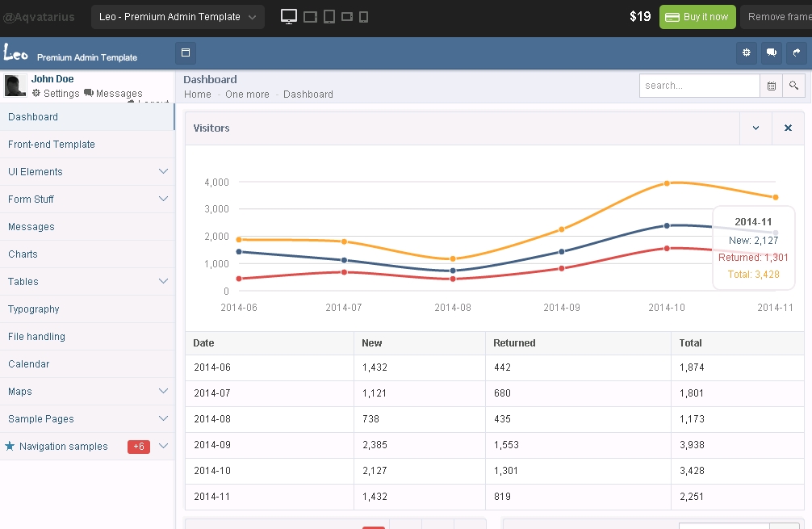Focus the search input field
This screenshot has width=812, height=529.
point(699,86)
